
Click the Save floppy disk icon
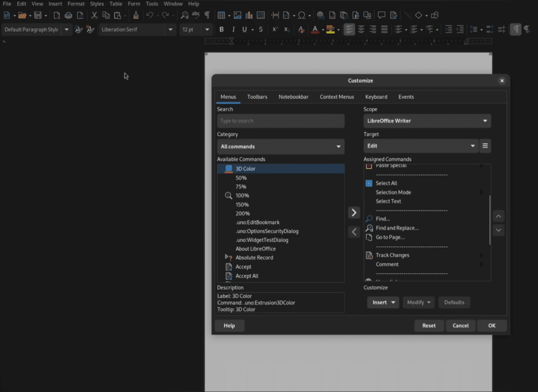38,15
